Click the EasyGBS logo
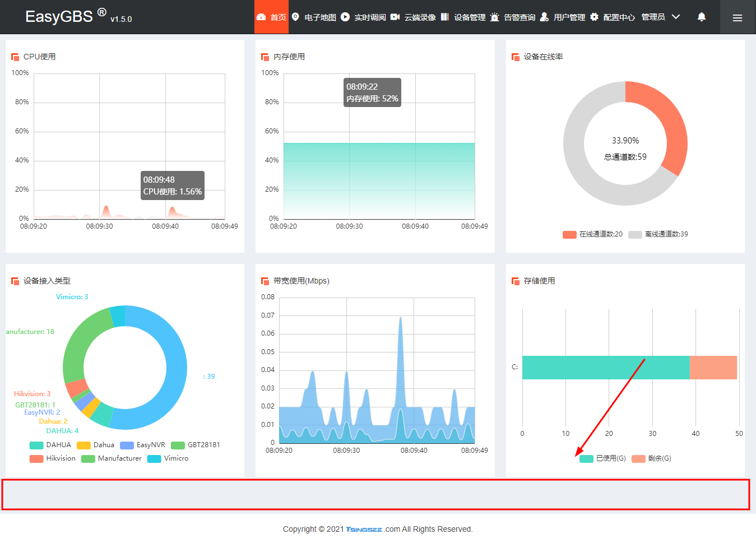This screenshot has width=756, height=543. (x=66, y=16)
